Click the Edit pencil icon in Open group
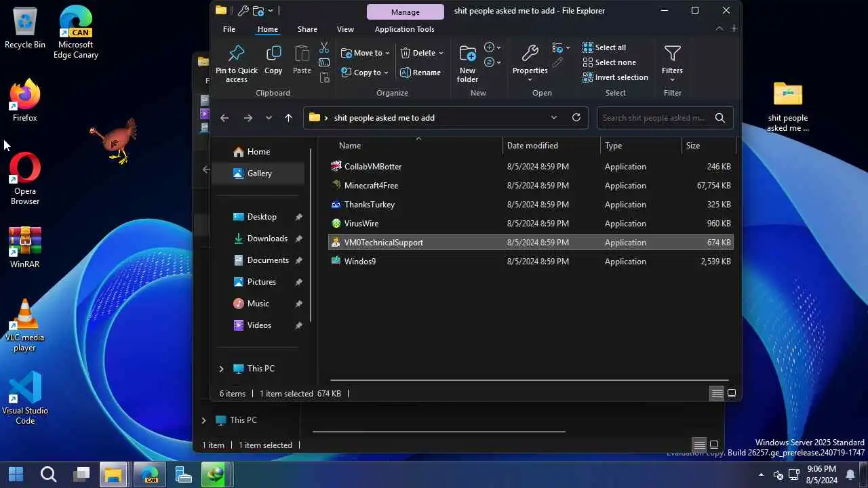The image size is (868, 488). click(558, 62)
